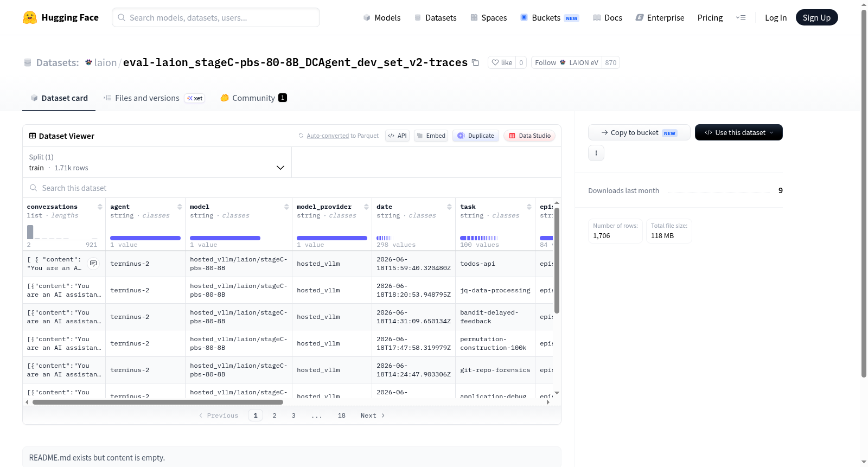Select the todos-api task cell
The height and width of the screenshot is (467, 868).
pyautogui.click(x=495, y=264)
